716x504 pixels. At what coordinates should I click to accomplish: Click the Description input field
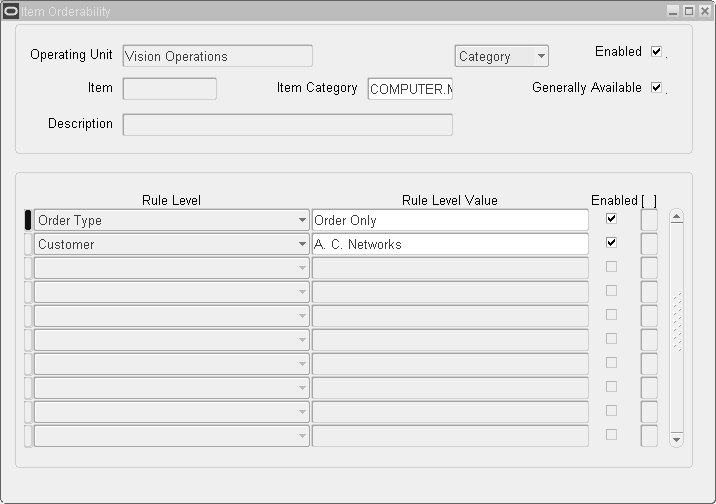(288, 125)
